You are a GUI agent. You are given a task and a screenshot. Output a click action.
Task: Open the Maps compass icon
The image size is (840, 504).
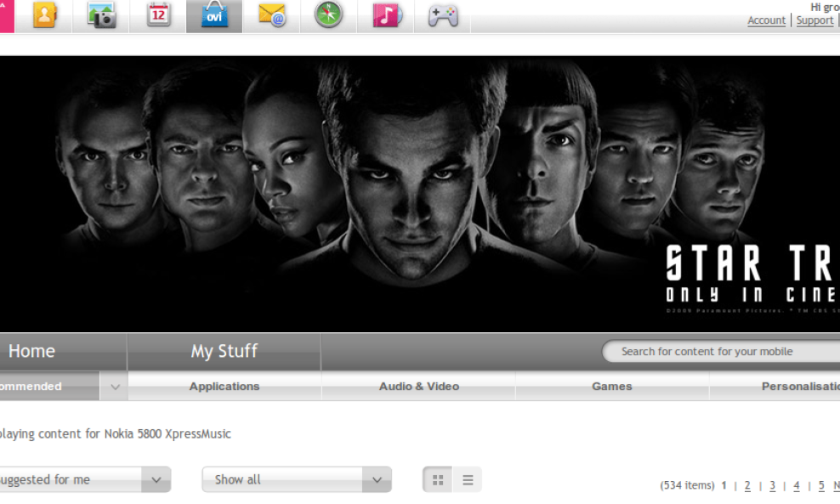[x=328, y=15]
